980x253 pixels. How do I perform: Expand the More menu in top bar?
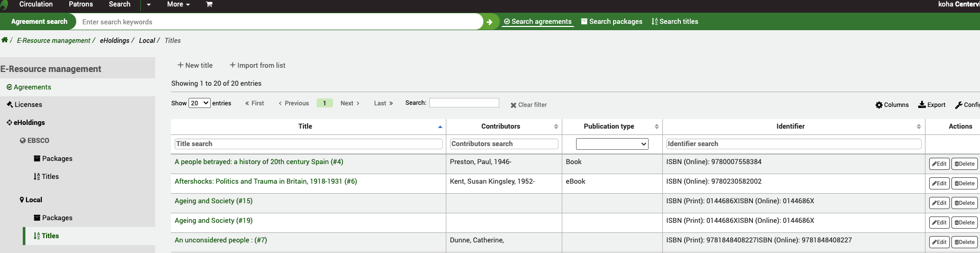coord(178,4)
